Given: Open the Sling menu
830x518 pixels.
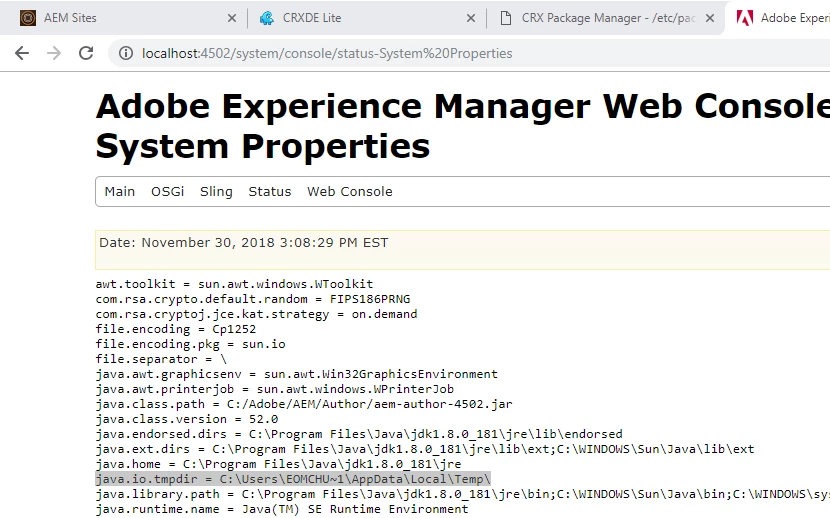Looking at the screenshot, I should (x=216, y=192).
